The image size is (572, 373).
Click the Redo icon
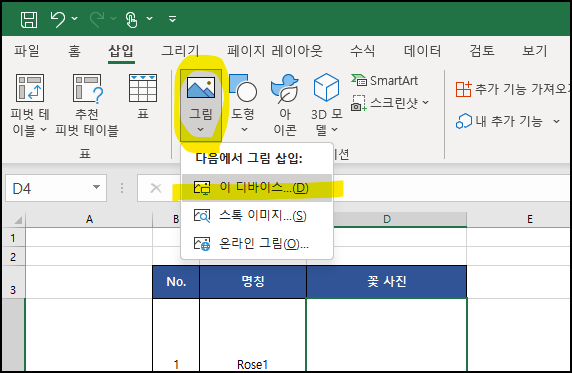[x=97, y=19]
